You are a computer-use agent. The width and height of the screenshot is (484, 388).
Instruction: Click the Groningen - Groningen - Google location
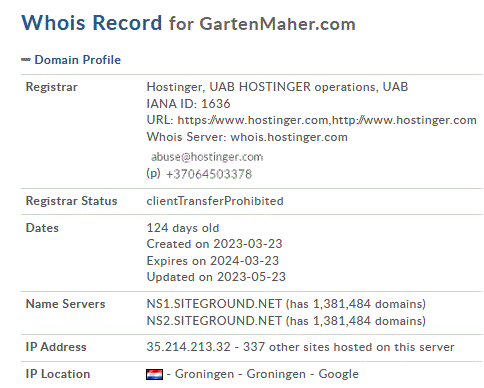tap(267, 374)
